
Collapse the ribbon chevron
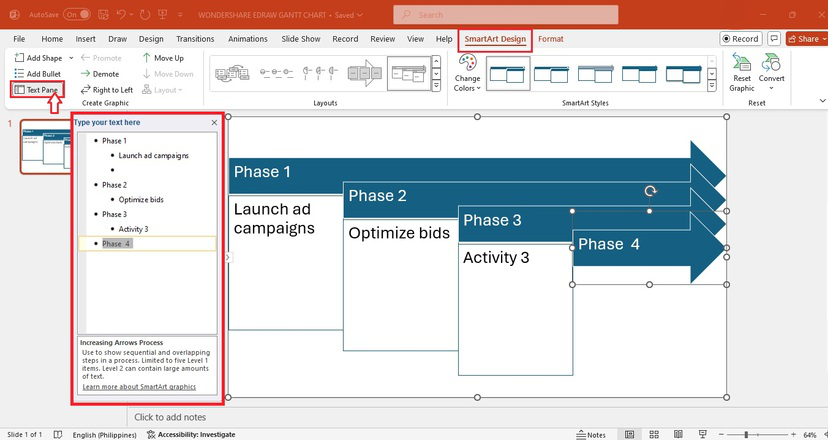coord(822,100)
